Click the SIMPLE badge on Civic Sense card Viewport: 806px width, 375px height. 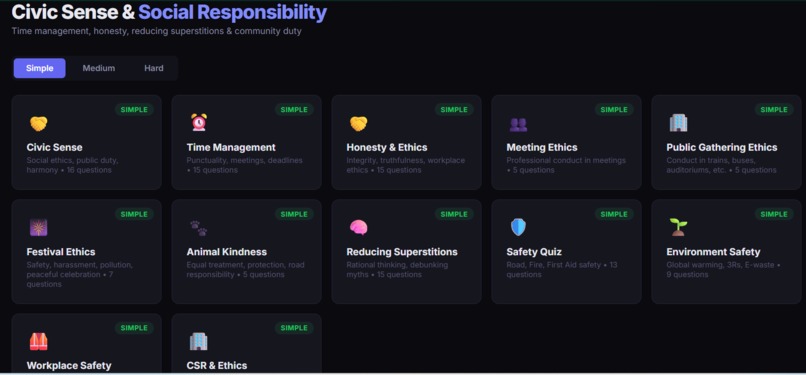click(134, 109)
